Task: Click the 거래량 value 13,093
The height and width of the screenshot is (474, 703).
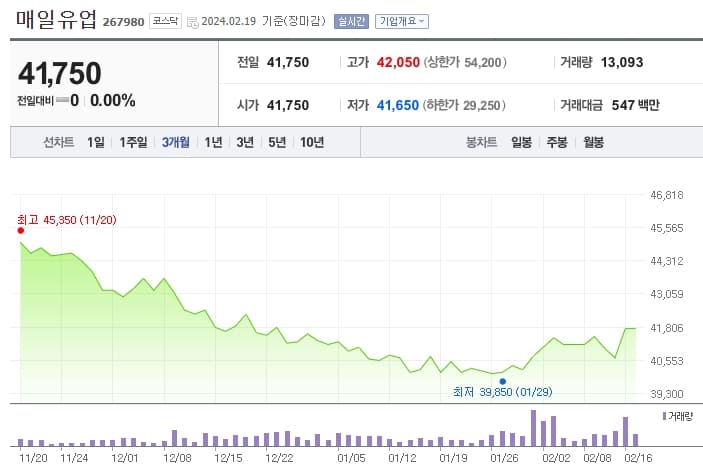Action: point(622,62)
